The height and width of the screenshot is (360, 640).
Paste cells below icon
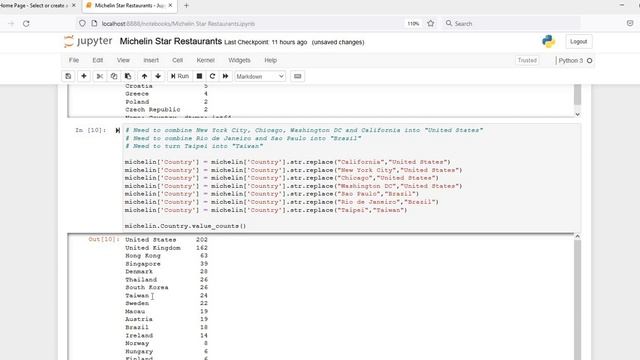[x=128, y=76]
